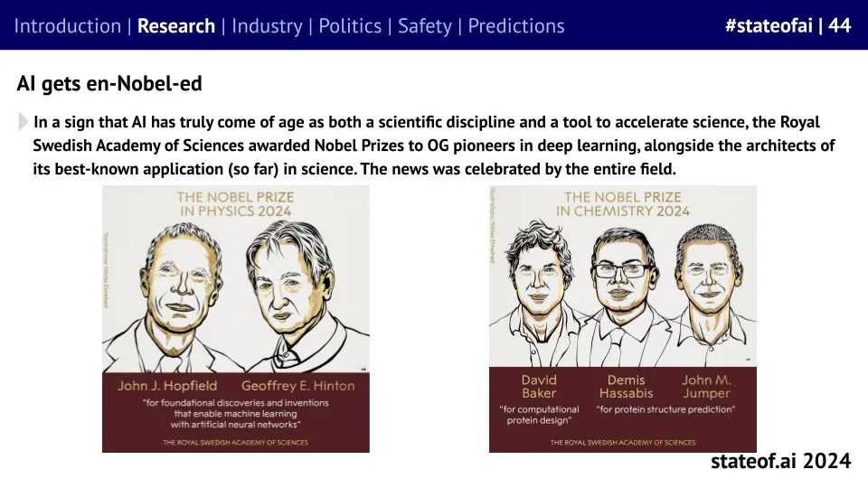
Task: Open the Safety section
Action: (x=425, y=26)
